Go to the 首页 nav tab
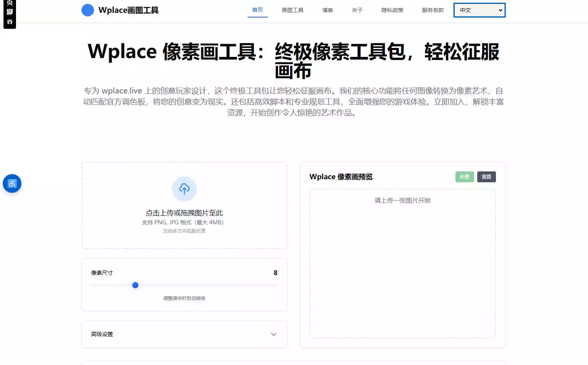This screenshot has width=588, height=365. (x=258, y=10)
